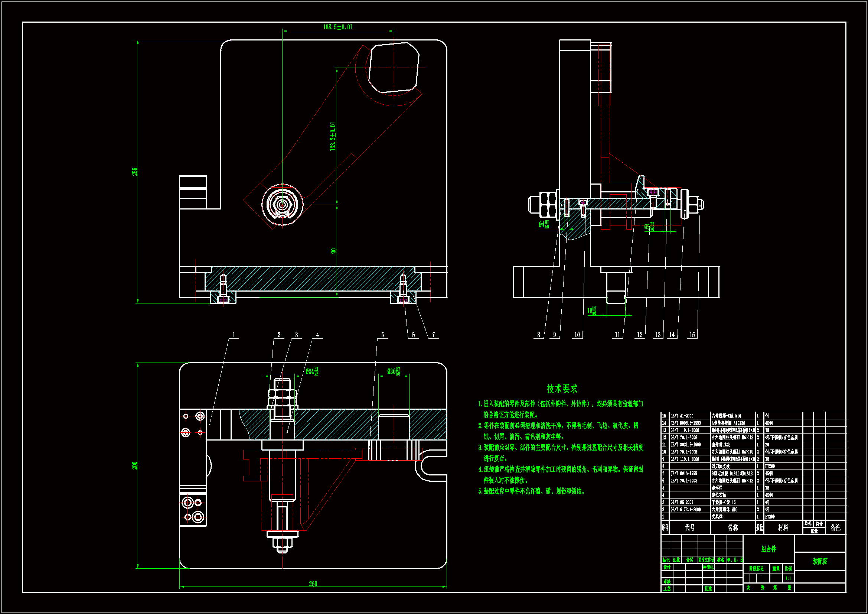Select part balloon number 1
This screenshot has width=868, height=614.
tap(234, 335)
